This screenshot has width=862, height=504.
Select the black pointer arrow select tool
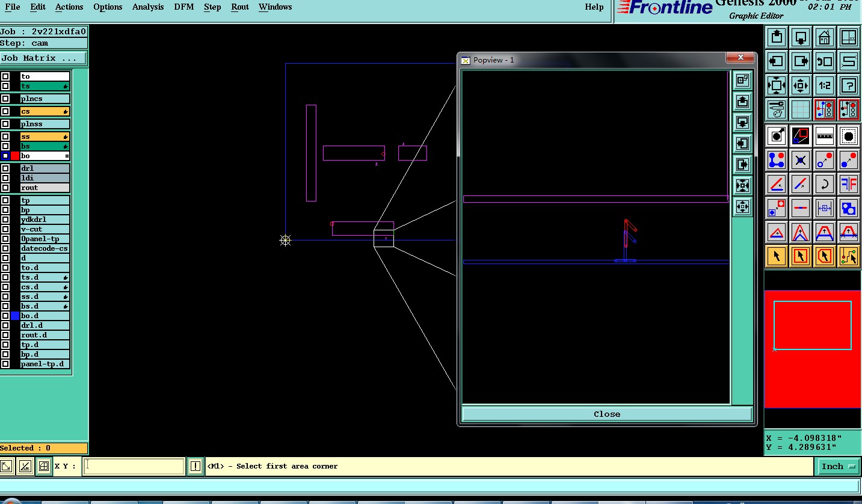coord(777,256)
